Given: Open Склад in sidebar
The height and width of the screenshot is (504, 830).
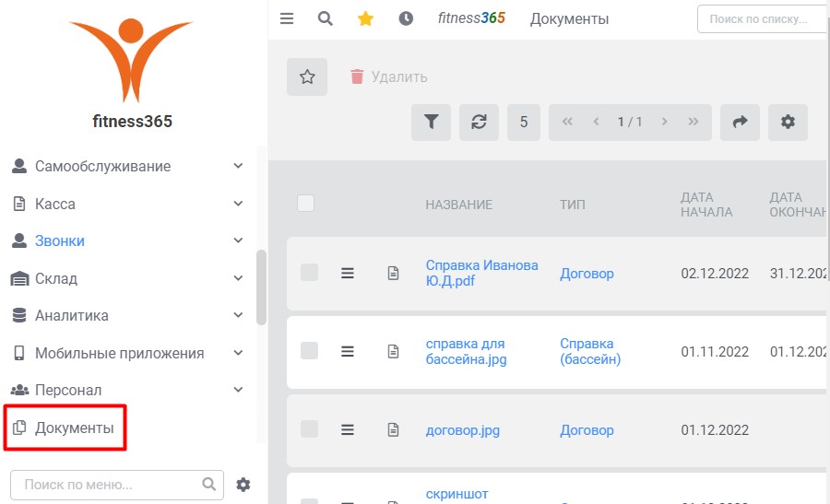Looking at the screenshot, I should tap(56, 278).
